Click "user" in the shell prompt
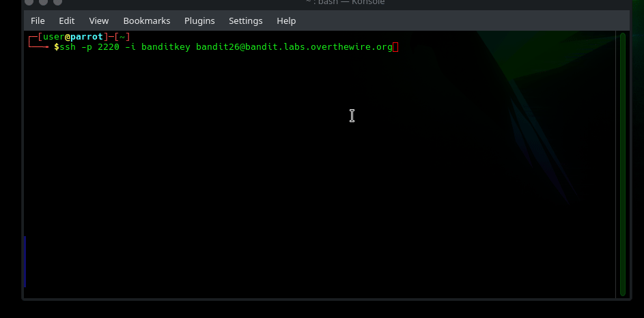This screenshot has width=644, height=318. (53, 37)
